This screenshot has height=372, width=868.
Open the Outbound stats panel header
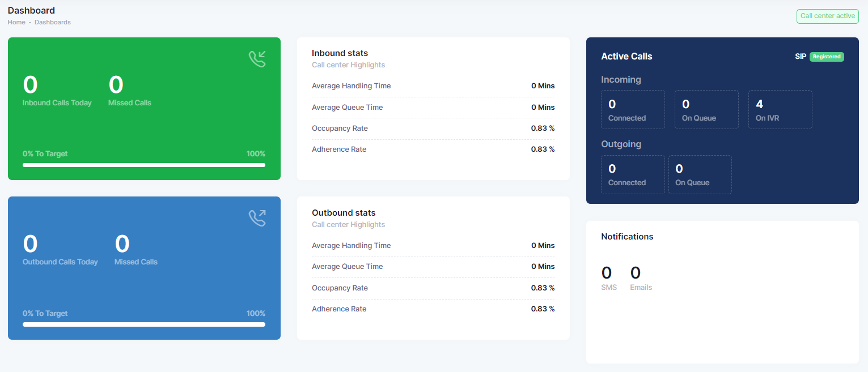344,212
